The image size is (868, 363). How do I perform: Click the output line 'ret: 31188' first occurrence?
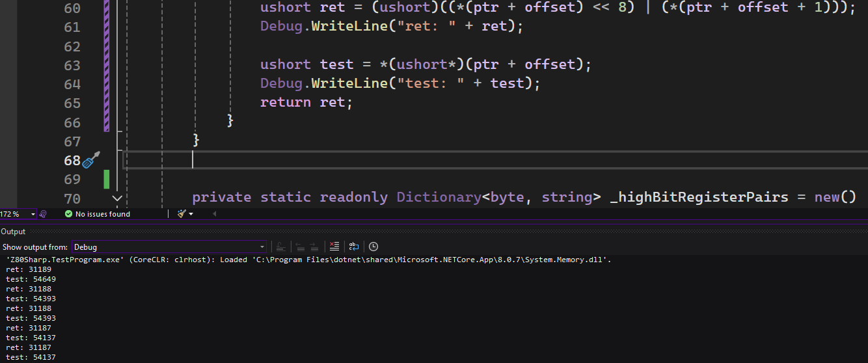coord(28,289)
